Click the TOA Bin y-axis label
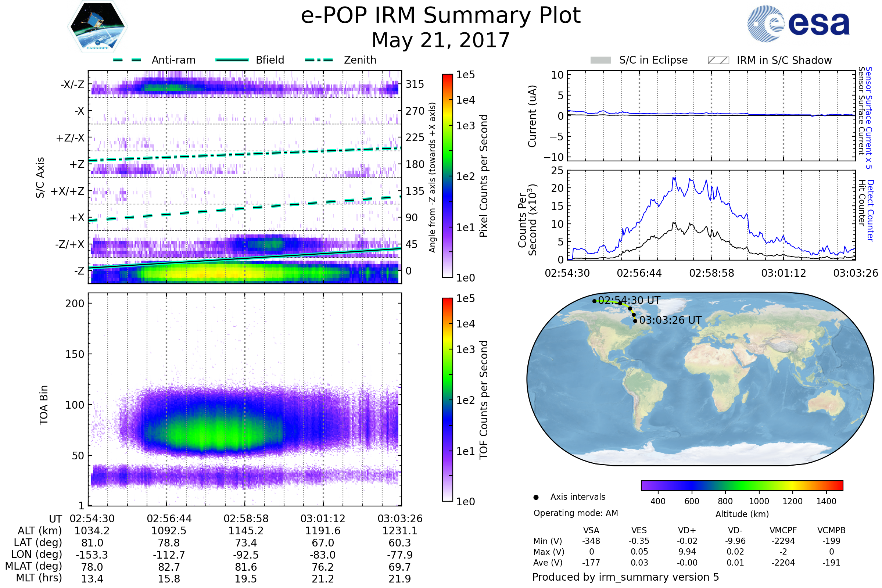Viewport: 882px width, 588px height. tap(44, 405)
